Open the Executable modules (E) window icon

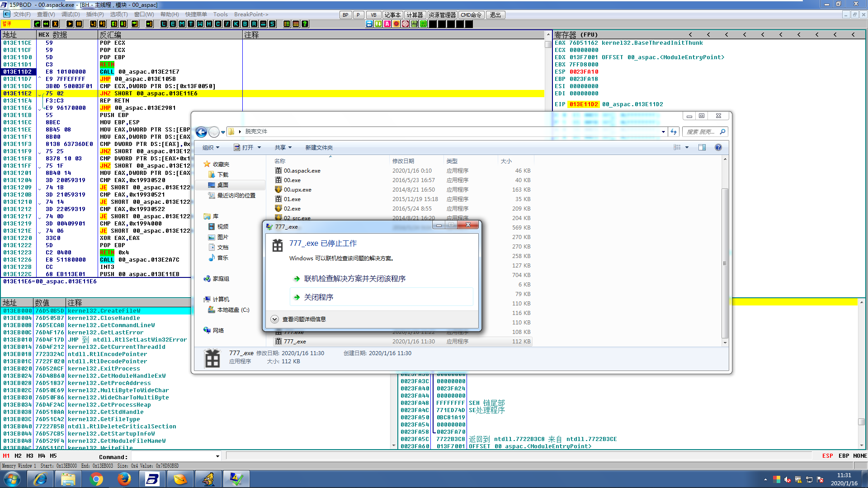pos(173,24)
